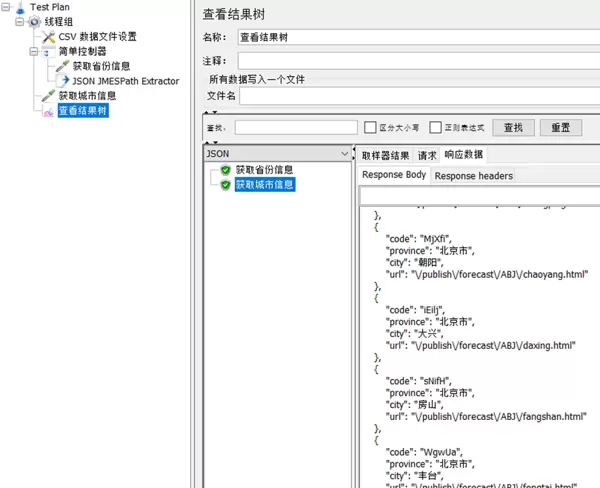Select the JSON JMESPath Extractor arrow icon
600x488 pixels.
click(62, 81)
